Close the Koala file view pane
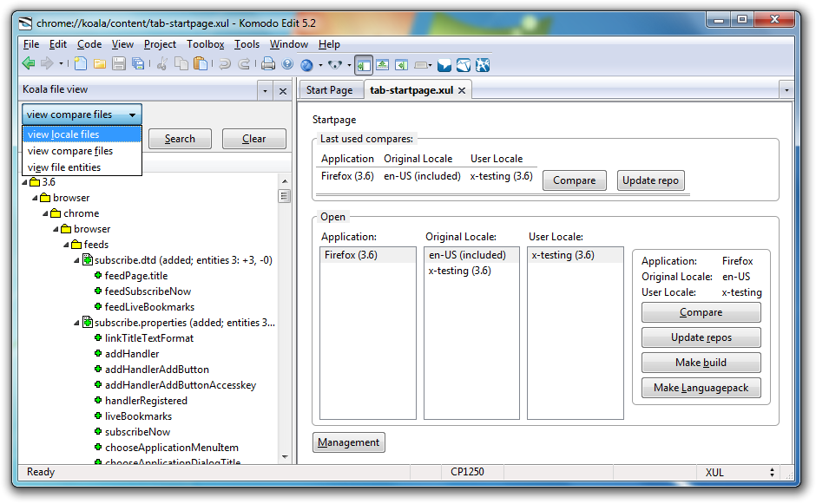This screenshot has width=816, height=504. coord(283,92)
